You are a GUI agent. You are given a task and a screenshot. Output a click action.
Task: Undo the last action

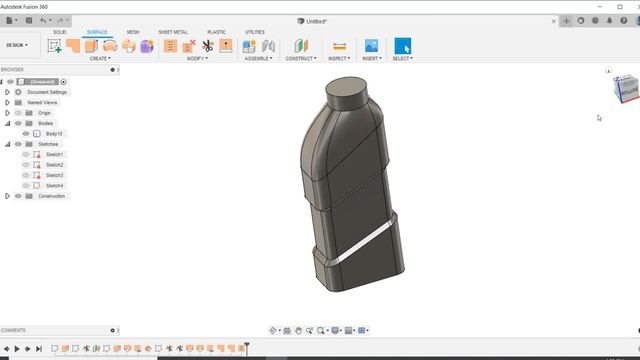tap(43, 20)
